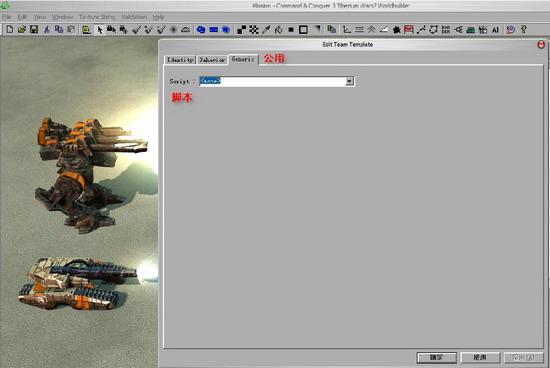550x368 pixels.
Task: Select the checkerboard texture tool icon
Action: coord(254,30)
